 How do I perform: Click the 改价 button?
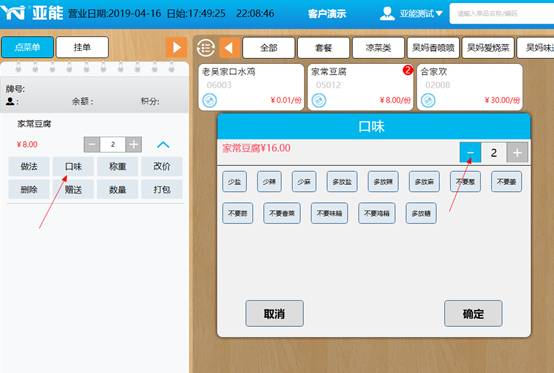pos(162,166)
